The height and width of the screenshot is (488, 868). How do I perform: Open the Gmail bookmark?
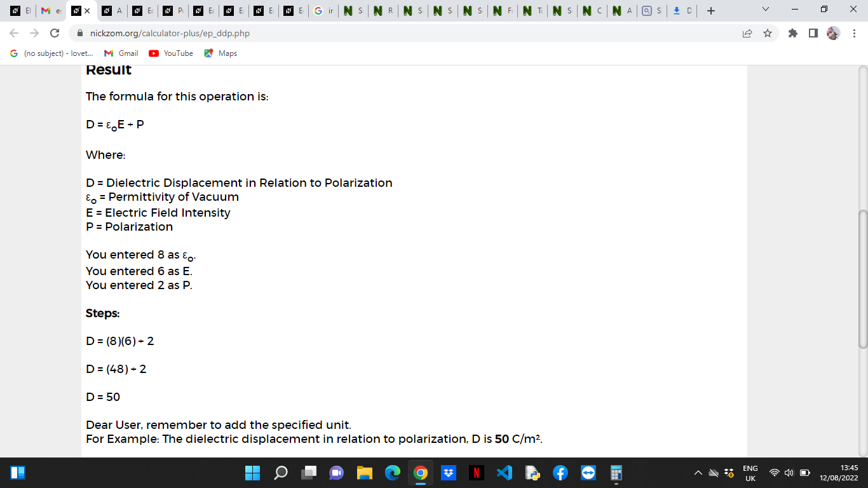[121, 53]
